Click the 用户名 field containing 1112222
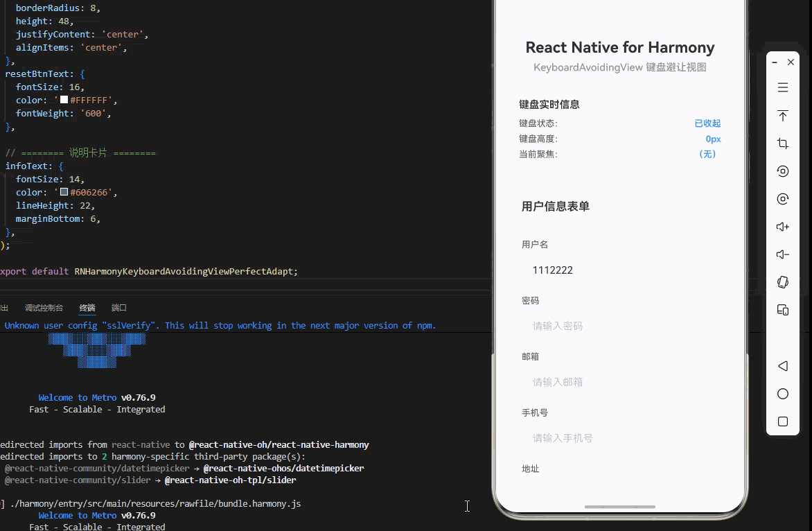 pos(620,270)
